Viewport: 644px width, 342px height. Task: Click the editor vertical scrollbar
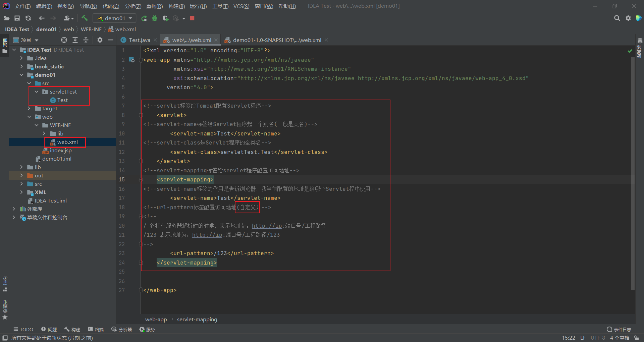pyautogui.click(x=633, y=174)
